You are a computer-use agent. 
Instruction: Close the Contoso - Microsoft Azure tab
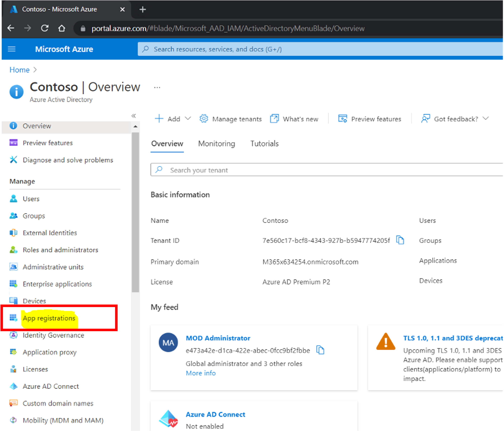122,9
